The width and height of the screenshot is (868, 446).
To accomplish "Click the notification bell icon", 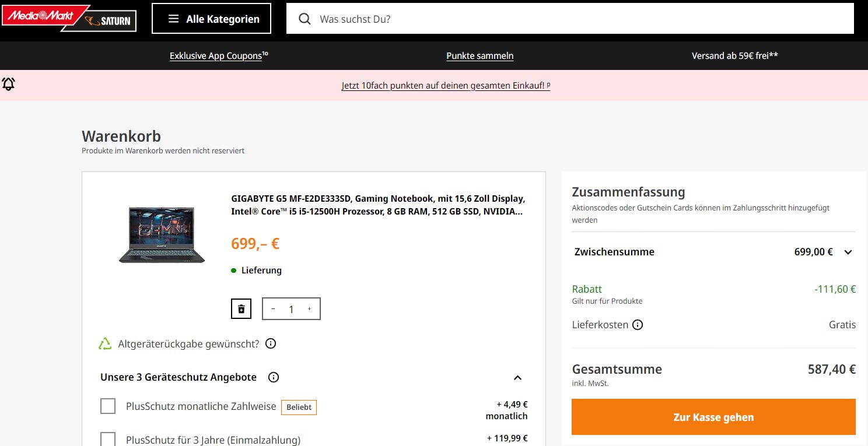I will click(9, 85).
